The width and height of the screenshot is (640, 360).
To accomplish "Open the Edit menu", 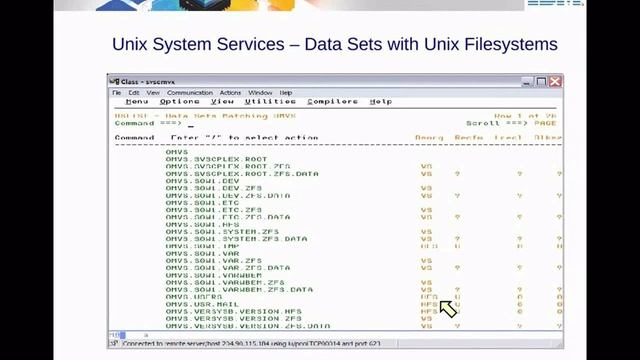I will [x=133, y=93].
